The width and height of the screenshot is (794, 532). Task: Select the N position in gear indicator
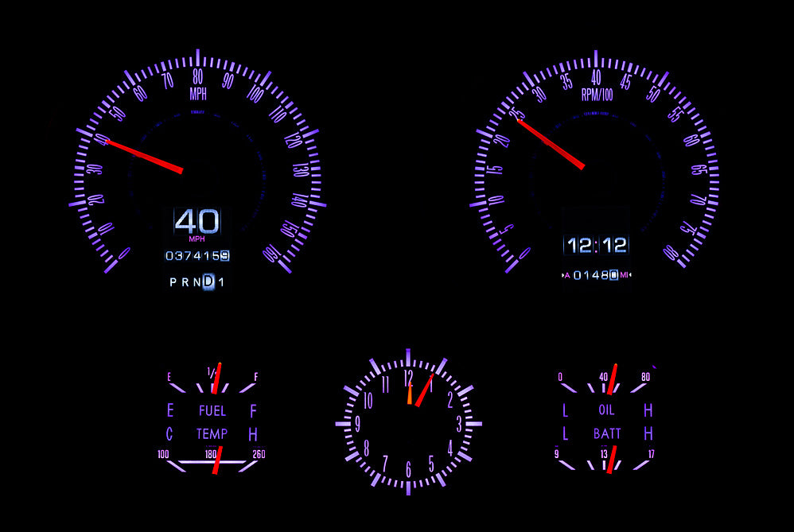[197, 280]
